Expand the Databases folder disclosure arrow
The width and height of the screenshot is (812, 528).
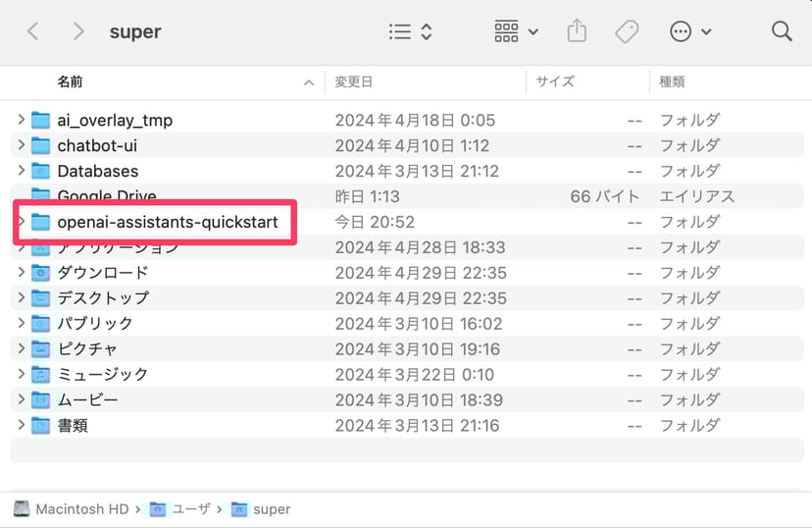21,171
